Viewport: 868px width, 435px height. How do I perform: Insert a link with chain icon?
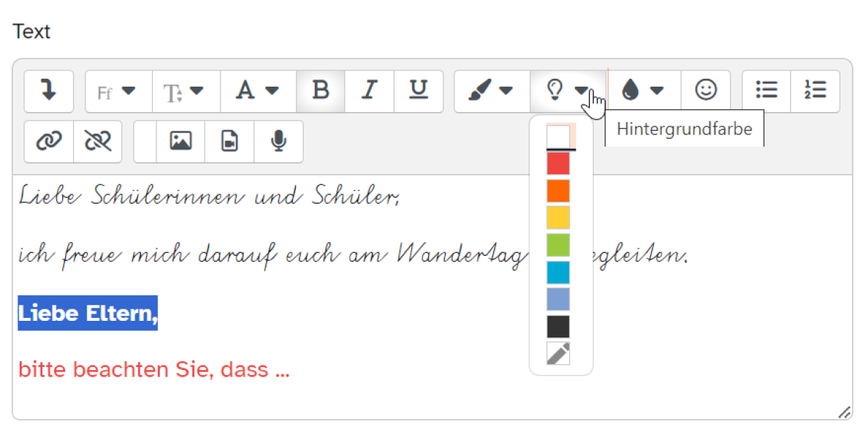tap(48, 142)
